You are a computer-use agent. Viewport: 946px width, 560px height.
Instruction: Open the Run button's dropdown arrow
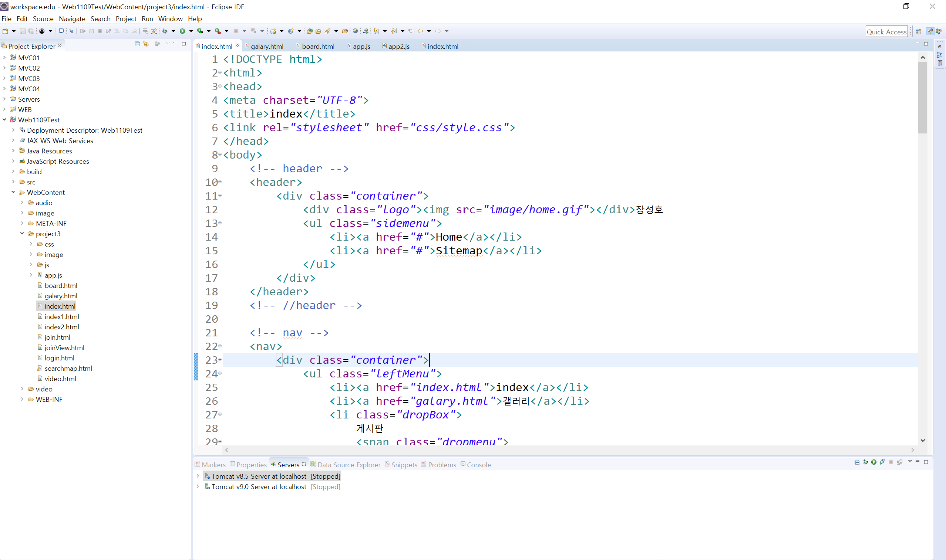click(x=191, y=31)
